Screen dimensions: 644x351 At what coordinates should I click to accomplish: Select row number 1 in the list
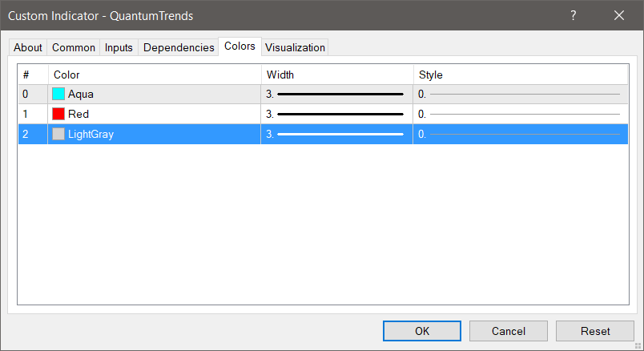pos(26,114)
